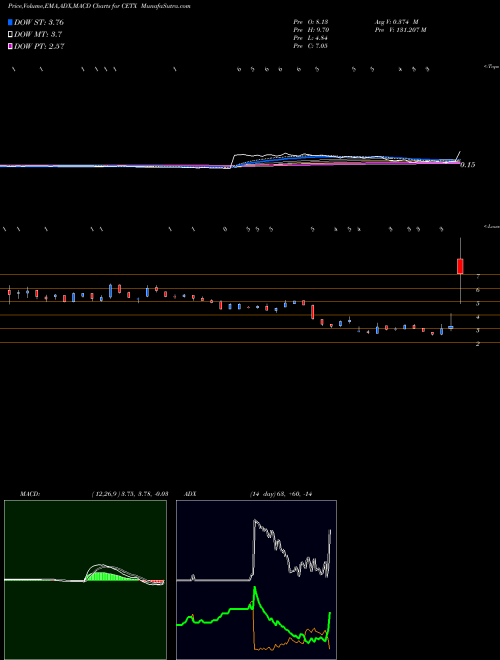The image size is (500, 660).
Task: Click the 'Avg V: 0.374 M' volume text
Action: coord(396,22)
